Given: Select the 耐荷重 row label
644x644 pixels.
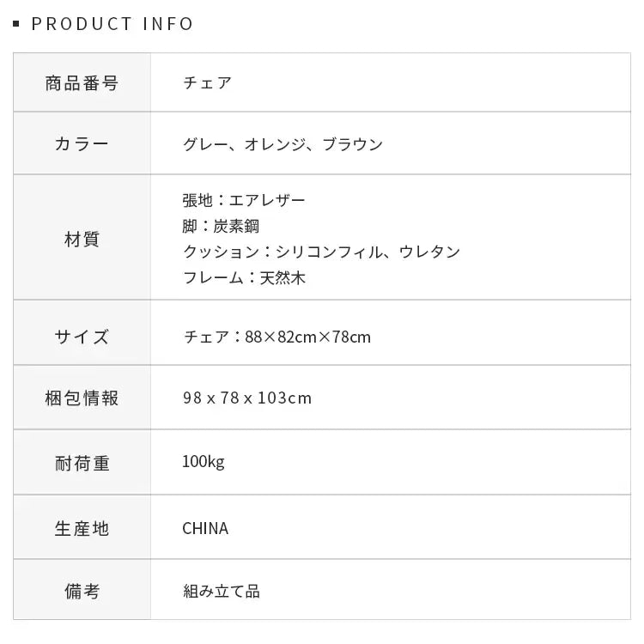Looking at the screenshot, I should [82, 463].
